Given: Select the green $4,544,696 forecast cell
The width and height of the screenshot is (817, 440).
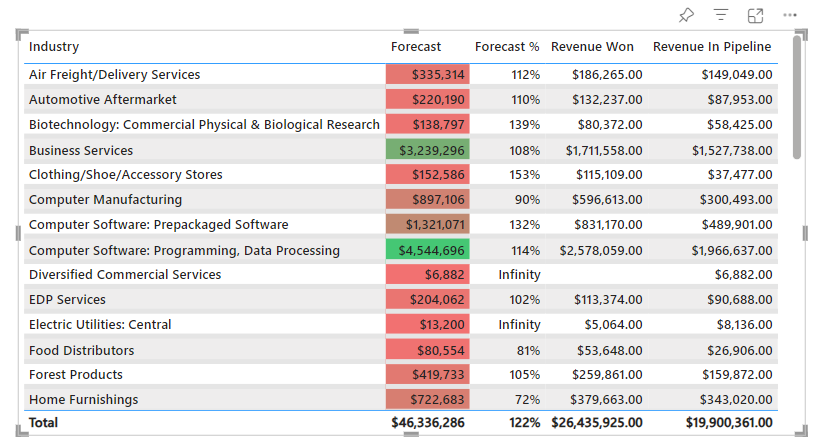Looking at the screenshot, I should point(428,250).
